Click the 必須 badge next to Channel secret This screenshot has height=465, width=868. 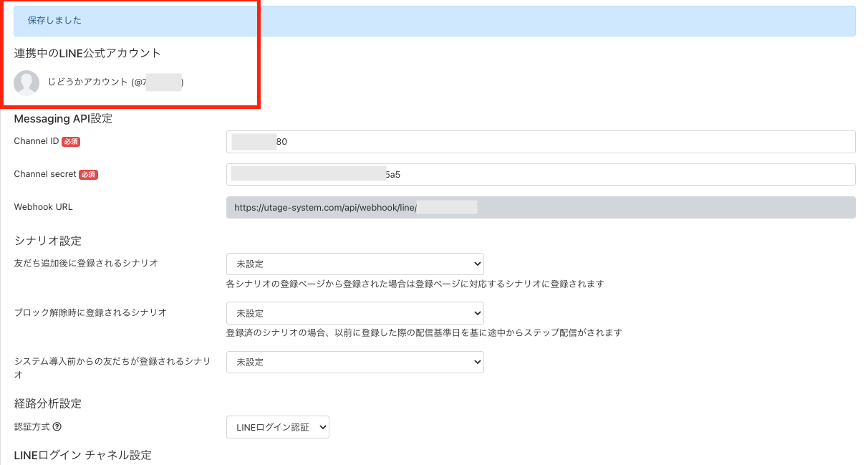click(x=88, y=175)
